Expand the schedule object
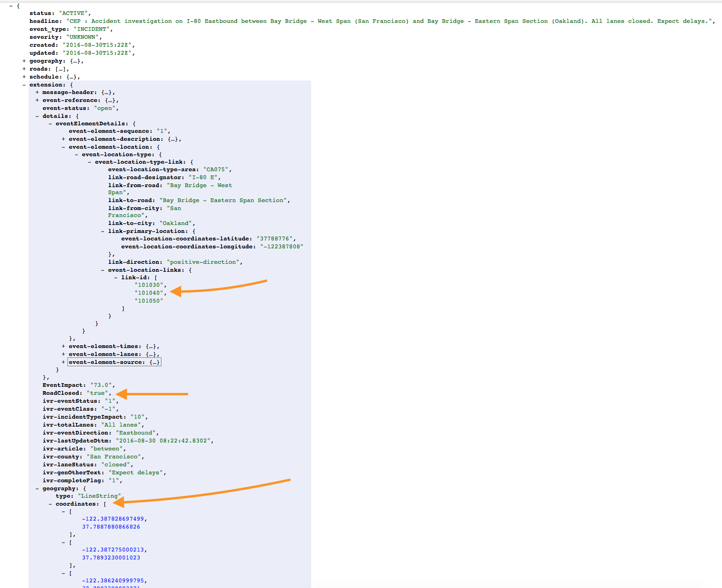 [x=24, y=77]
